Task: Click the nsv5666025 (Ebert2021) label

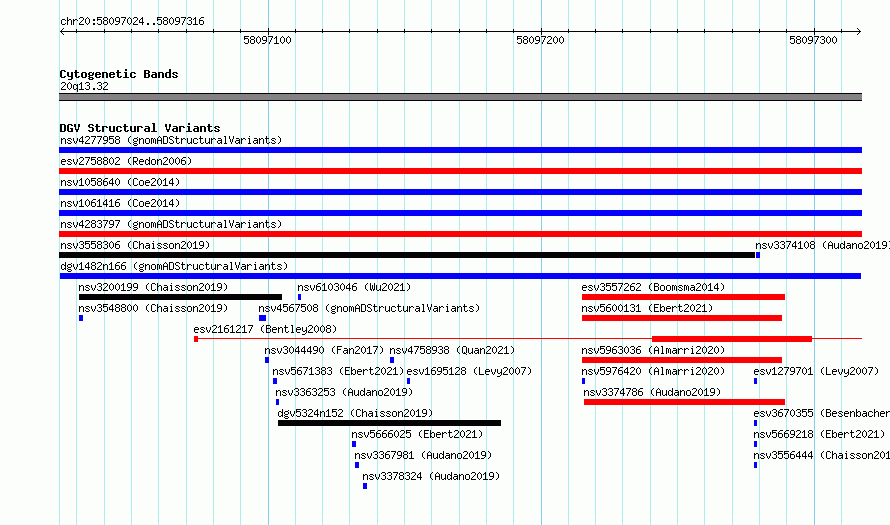Action: click(417, 434)
